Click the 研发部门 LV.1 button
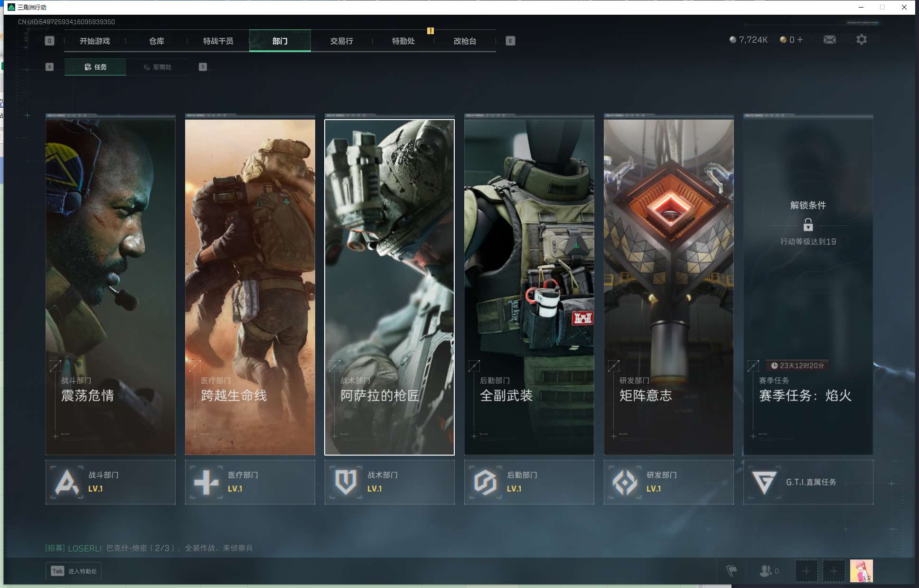The image size is (919, 588). pyautogui.click(x=669, y=482)
